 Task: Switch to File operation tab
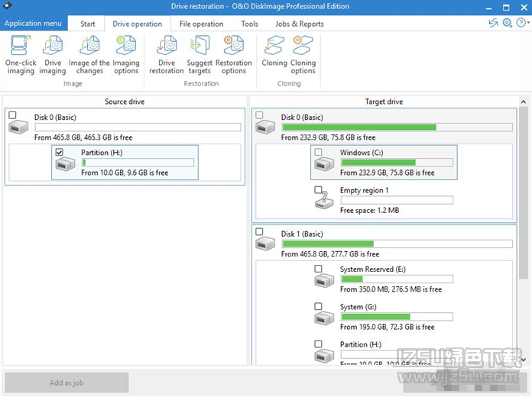pos(202,24)
